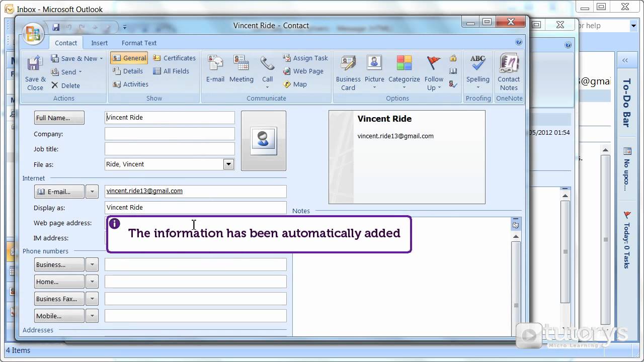The width and height of the screenshot is (644, 362).
Task: Click the calendar icon in the To-Do Bar
Action: coord(627,150)
